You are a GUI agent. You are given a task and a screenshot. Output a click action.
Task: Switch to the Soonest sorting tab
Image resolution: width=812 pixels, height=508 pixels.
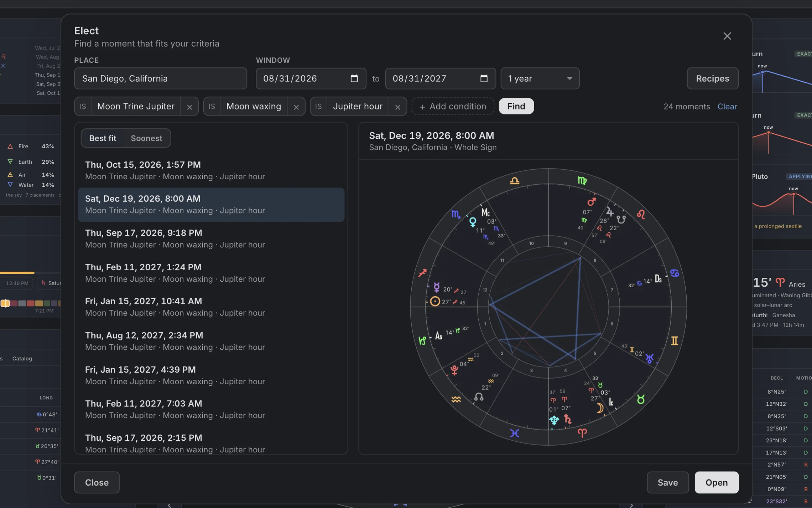(x=146, y=138)
